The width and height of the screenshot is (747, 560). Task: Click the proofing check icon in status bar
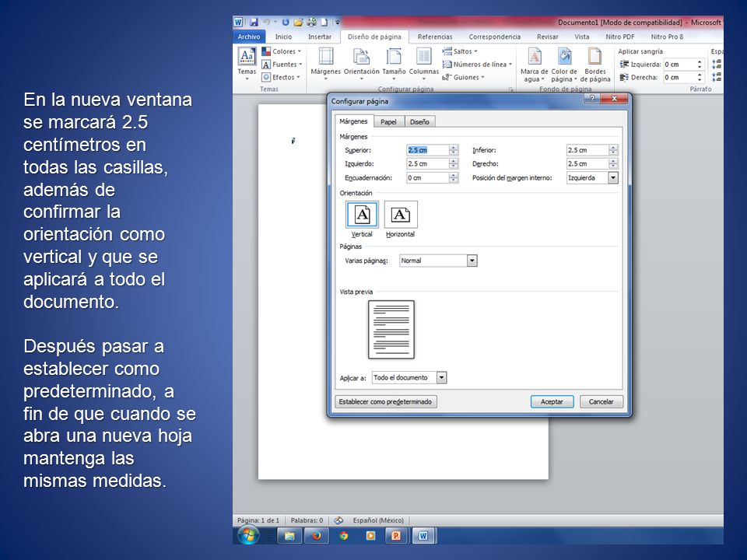click(338, 520)
